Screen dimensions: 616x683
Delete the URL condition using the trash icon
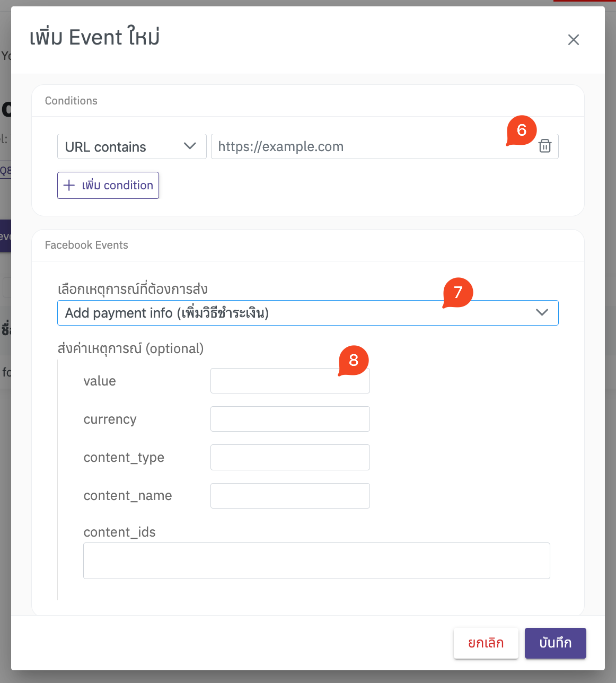(x=545, y=146)
